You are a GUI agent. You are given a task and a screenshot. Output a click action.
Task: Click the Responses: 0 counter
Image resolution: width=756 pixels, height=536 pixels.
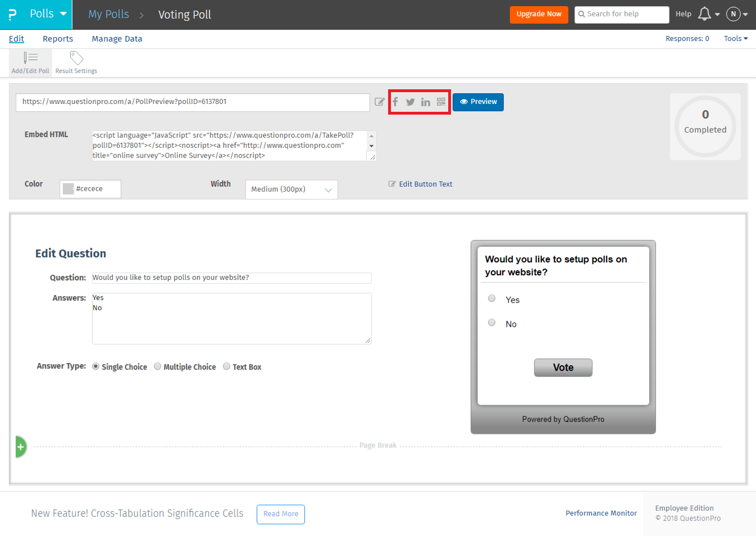pyautogui.click(x=687, y=39)
